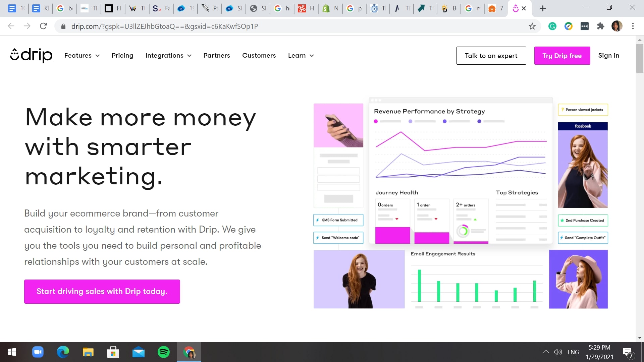Toggle the system volume icon in taskbar

click(558, 352)
